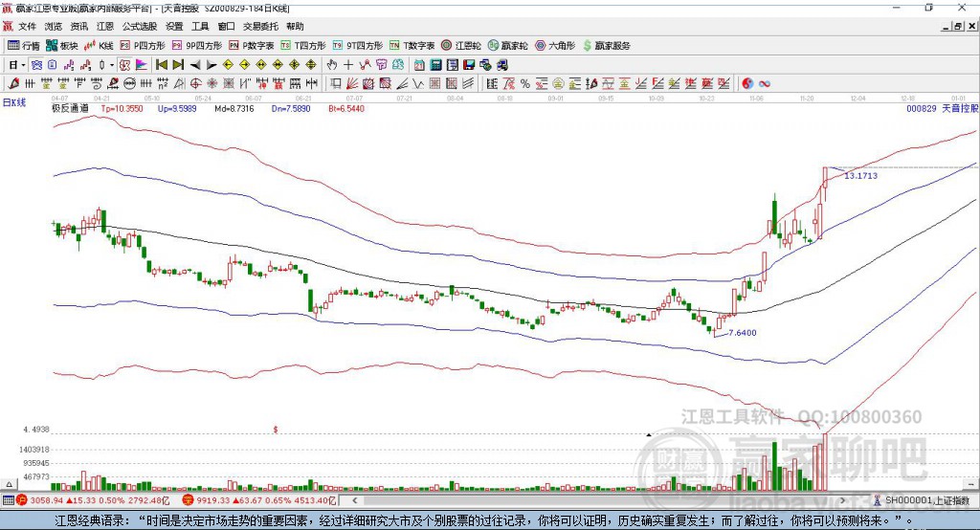Open the T四方形 tool

303,46
